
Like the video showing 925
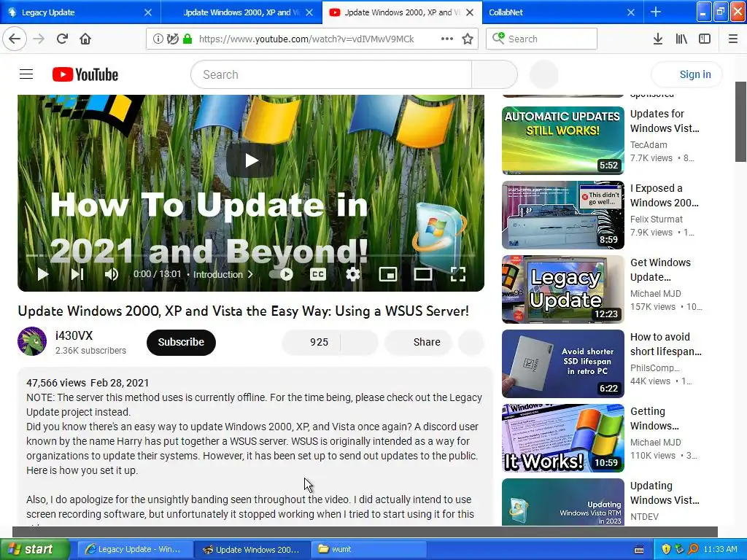[311, 342]
